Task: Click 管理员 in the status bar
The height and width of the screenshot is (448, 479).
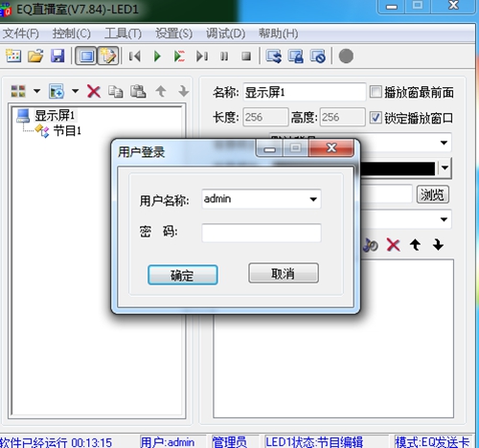Action: 230,442
